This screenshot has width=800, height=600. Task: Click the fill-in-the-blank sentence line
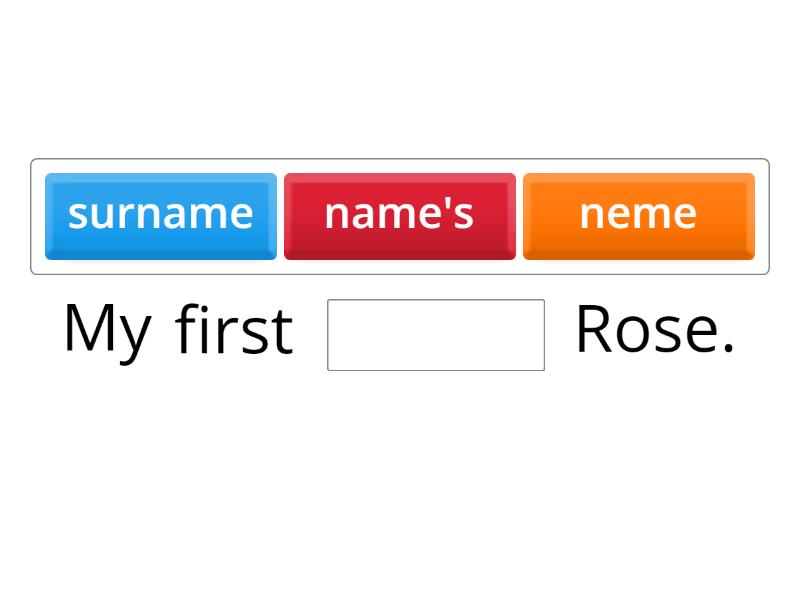point(400,330)
